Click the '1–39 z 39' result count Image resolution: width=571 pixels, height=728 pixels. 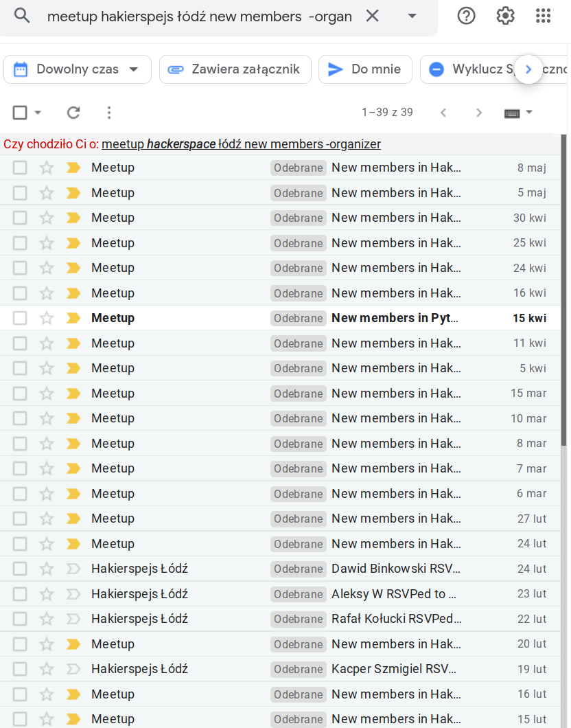point(387,113)
